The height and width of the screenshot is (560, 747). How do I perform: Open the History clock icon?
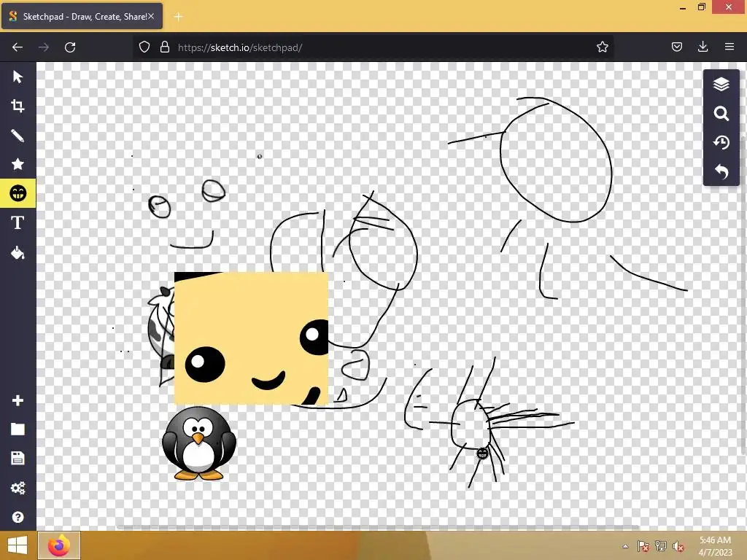721,142
